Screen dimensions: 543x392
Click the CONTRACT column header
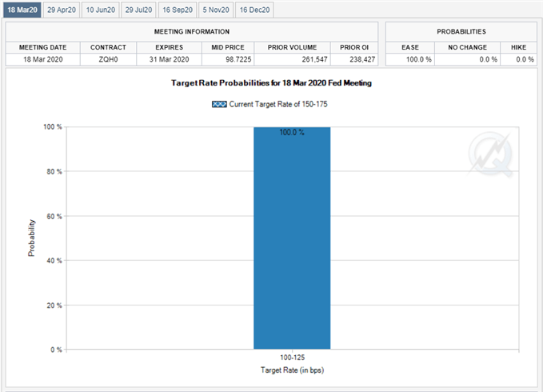tap(108, 47)
